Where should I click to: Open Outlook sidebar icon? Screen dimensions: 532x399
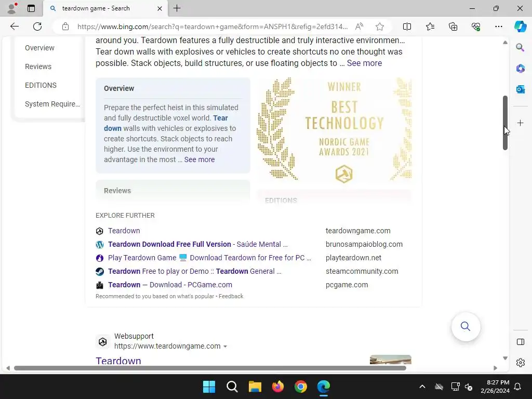click(520, 89)
